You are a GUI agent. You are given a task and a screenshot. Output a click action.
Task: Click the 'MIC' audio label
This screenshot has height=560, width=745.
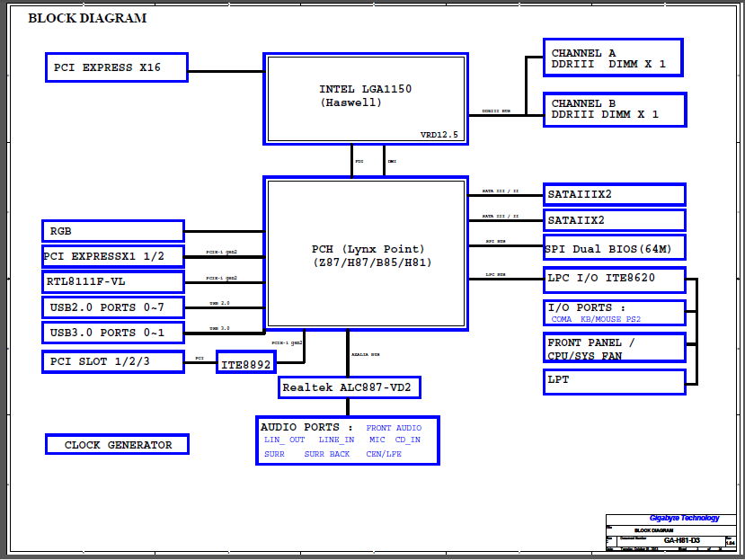point(377,440)
